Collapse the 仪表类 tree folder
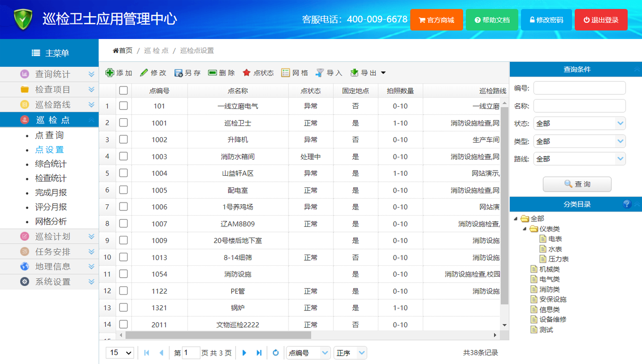This screenshot has height=364, width=642. [525, 229]
